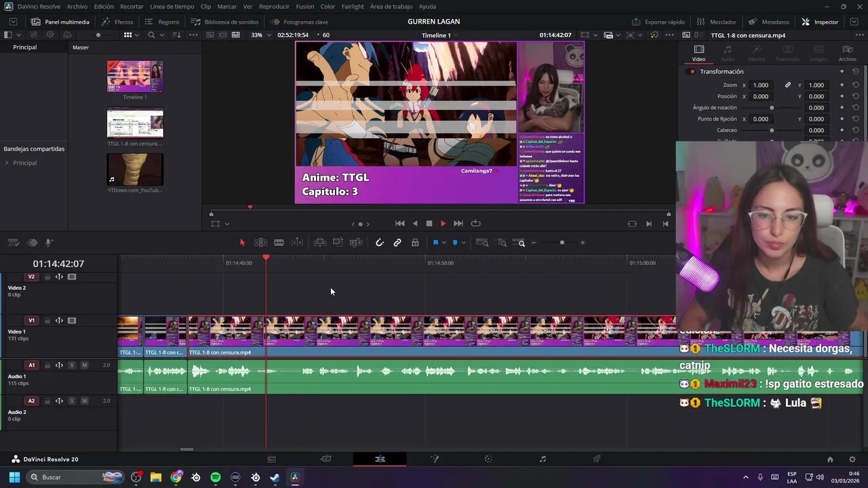The width and height of the screenshot is (868, 488).
Task: Toggle lock on V1 video track
Action: point(47,321)
